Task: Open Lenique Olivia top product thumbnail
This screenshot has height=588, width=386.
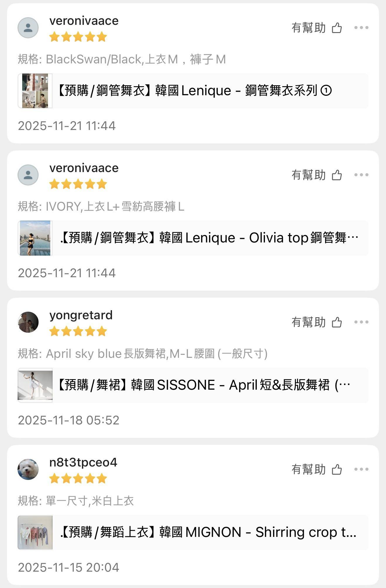Action: [35, 238]
